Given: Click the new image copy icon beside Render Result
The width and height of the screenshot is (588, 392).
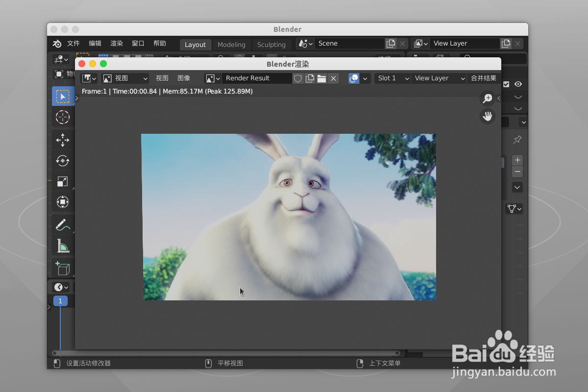Looking at the screenshot, I should point(310,78).
